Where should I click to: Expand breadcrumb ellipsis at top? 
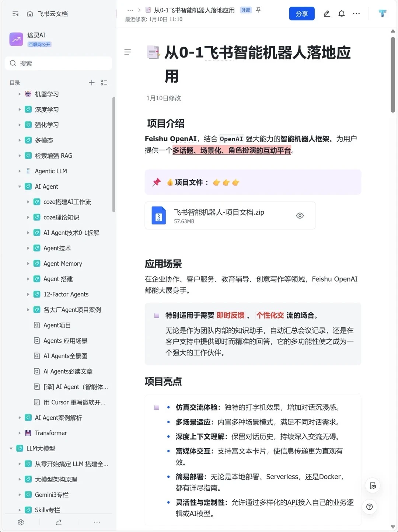pos(130,10)
